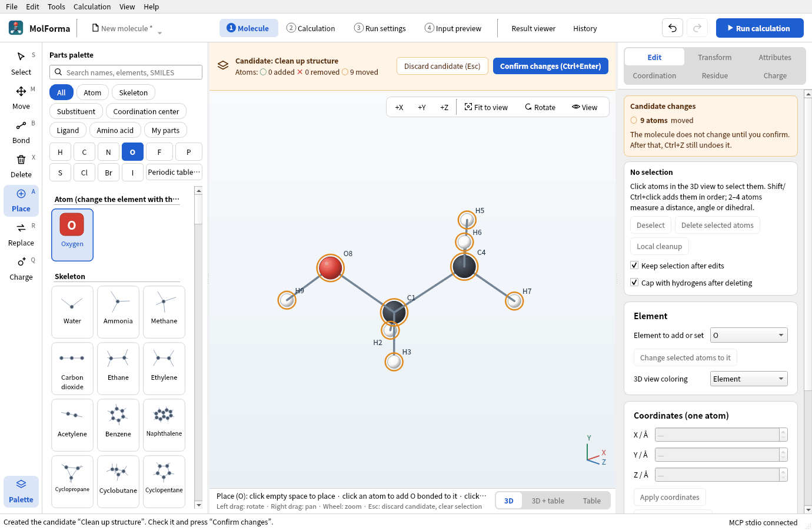Select the Charge tool

(x=21, y=269)
